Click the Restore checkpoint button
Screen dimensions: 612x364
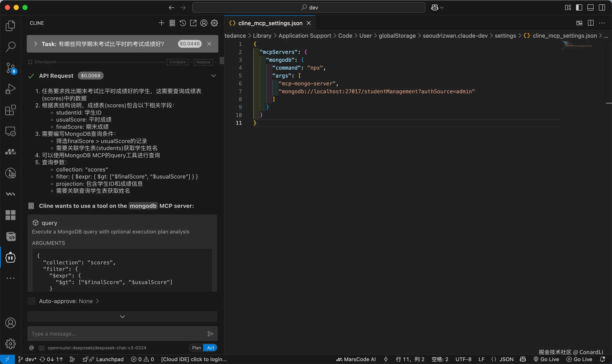pyautogui.click(x=203, y=62)
